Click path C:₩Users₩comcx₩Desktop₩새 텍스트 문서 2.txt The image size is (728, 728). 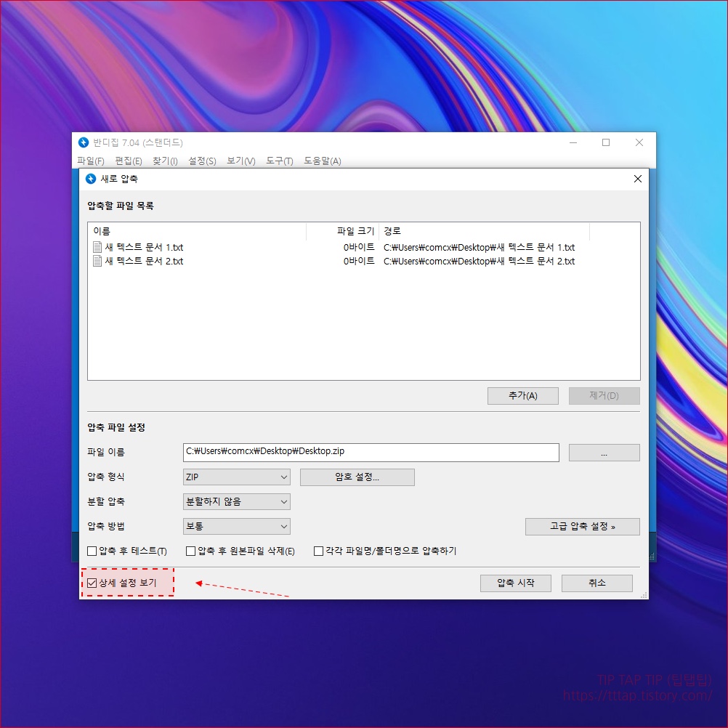coord(479,262)
